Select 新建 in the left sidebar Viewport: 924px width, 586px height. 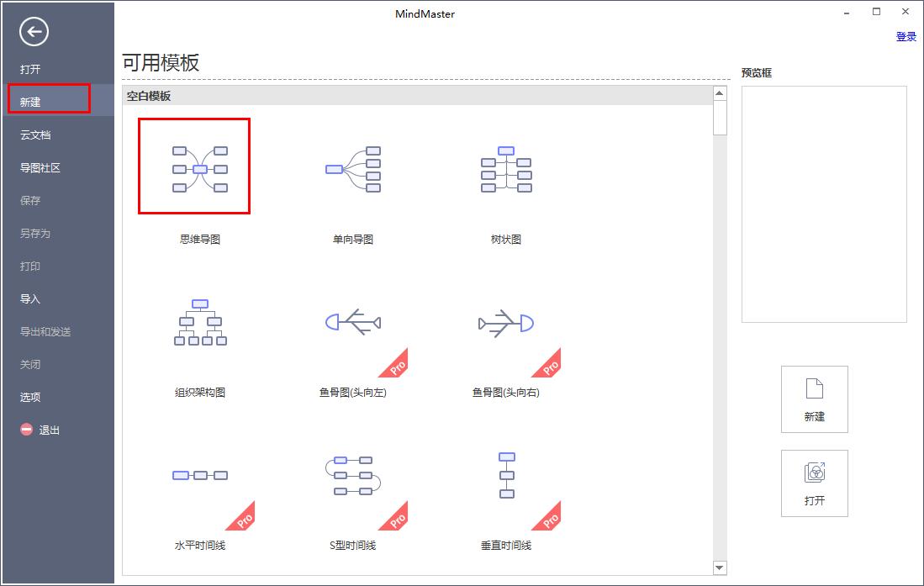30,102
